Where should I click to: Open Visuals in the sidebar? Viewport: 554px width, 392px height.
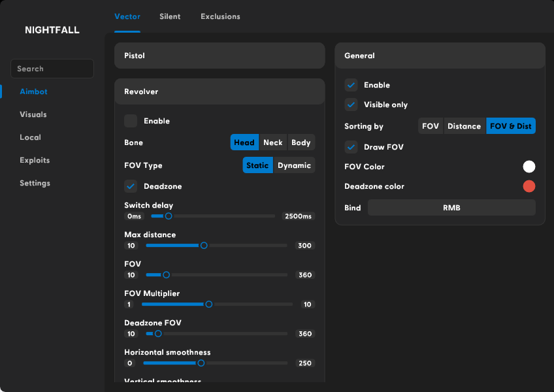pyautogui.click(x=33, y=114)
